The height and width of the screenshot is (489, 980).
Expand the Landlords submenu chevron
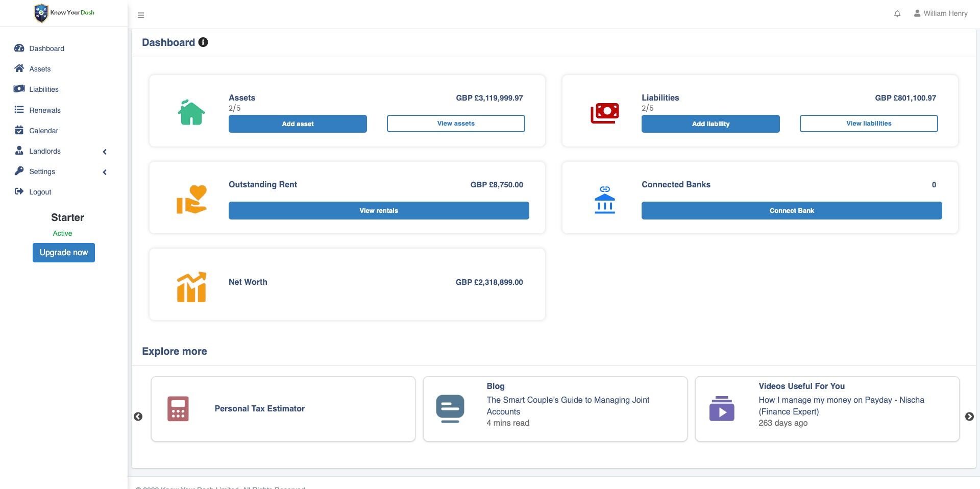point(105,152)
